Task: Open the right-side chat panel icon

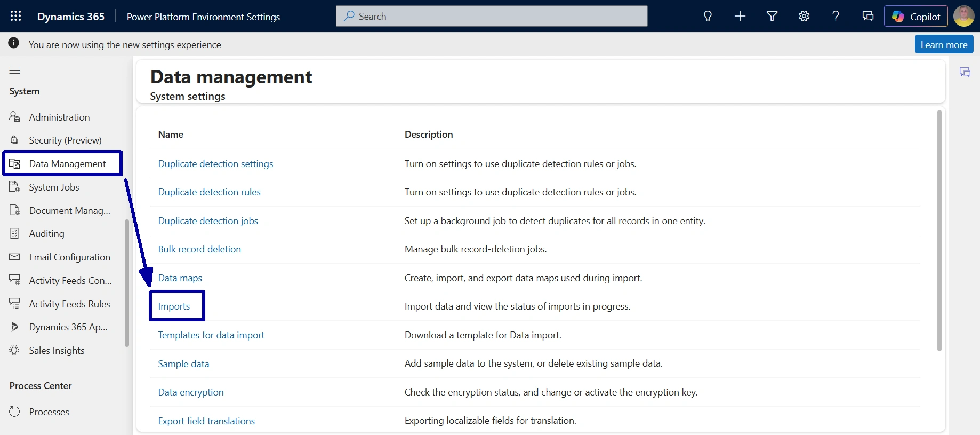Action: [x=965, y=72]
